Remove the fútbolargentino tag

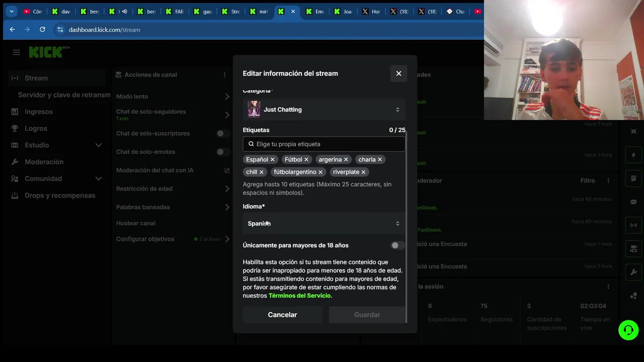coord(320,172)
